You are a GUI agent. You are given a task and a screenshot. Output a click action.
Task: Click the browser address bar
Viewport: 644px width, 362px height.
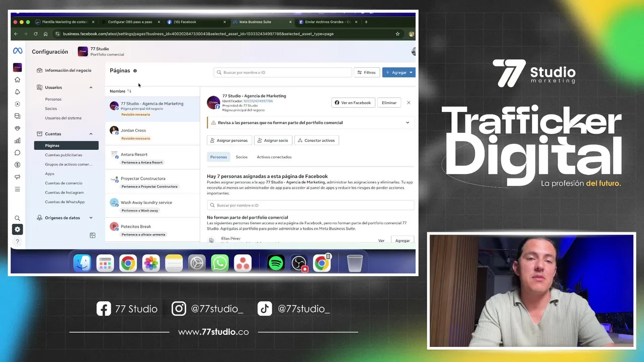226,34
